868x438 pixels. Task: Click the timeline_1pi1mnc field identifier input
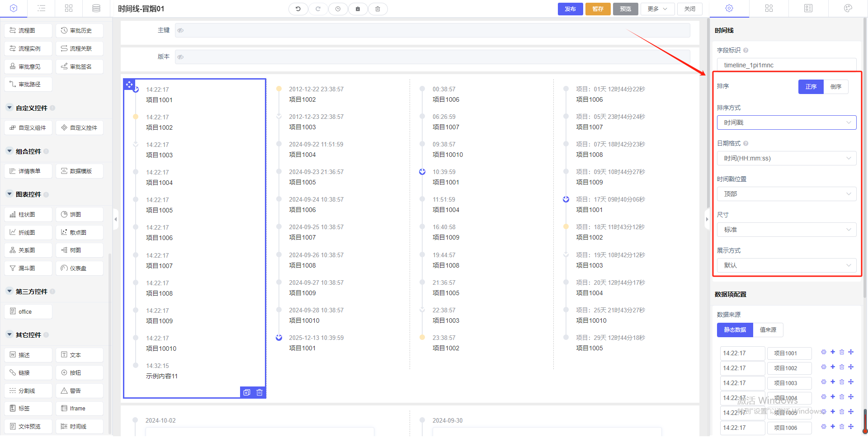786,65
